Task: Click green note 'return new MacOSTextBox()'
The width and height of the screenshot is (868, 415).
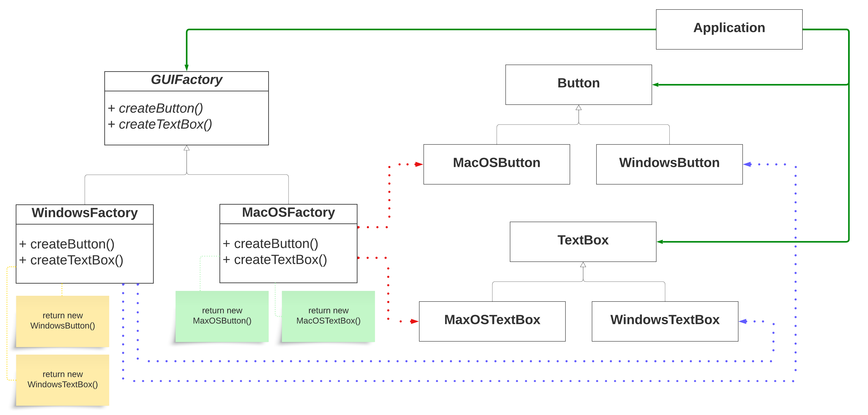Action: click(328, 316)
